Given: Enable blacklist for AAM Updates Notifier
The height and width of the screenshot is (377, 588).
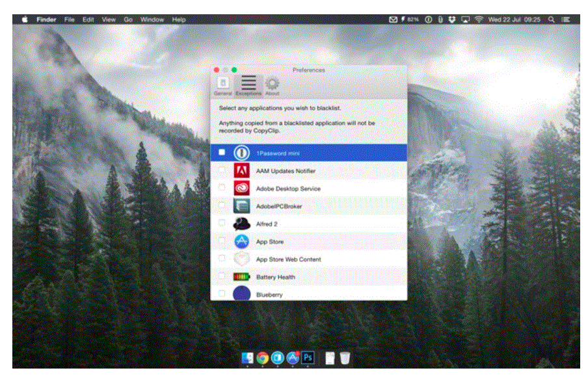Looking at the screenshot, I should pos(222,170).
